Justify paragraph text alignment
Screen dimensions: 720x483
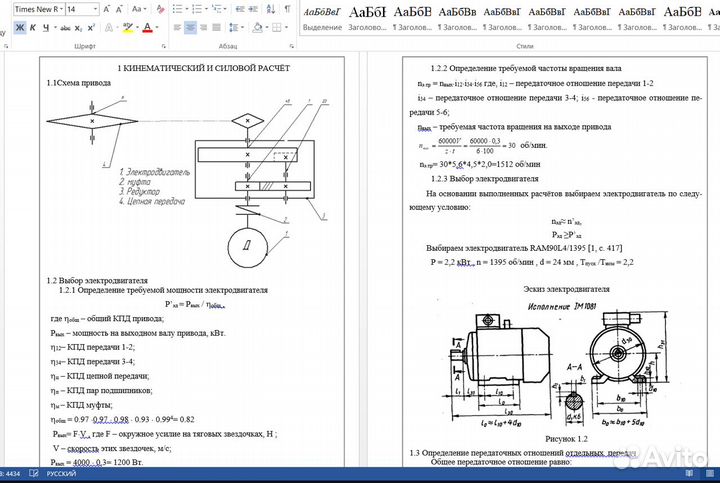pos(216,27)
